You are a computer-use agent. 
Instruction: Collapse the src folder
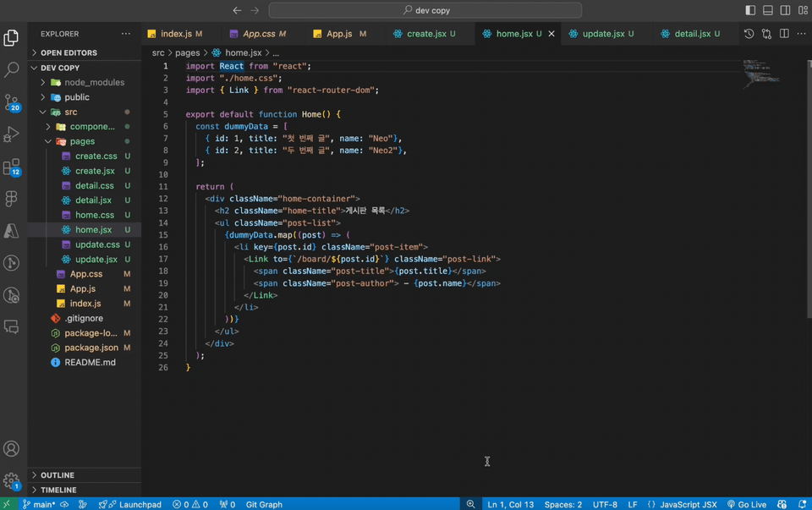(85, 112)
